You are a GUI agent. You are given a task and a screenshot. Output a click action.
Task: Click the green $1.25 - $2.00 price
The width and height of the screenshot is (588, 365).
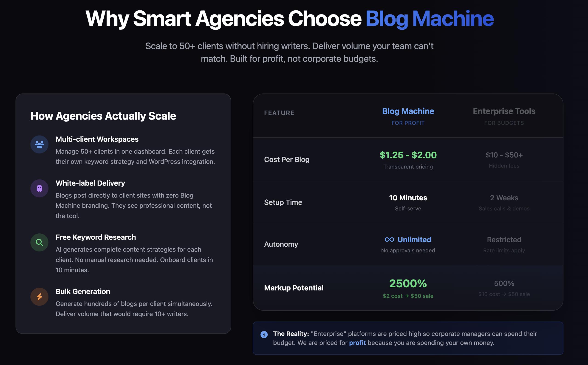click(x=408, y=155)
